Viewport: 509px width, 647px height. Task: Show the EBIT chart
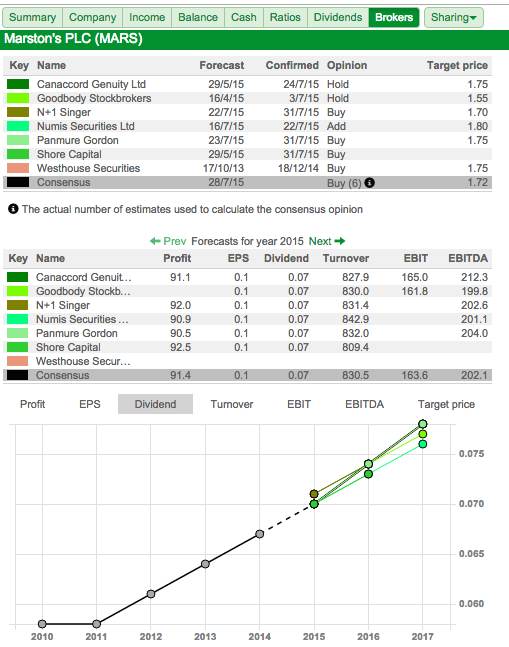click(x=299, y=404)
